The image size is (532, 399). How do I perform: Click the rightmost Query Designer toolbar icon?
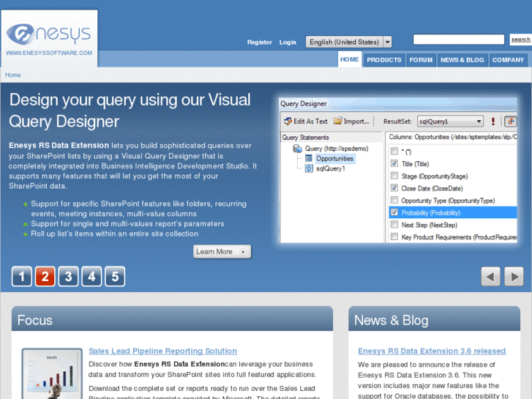pyautogui.click(x=510, y=122)
